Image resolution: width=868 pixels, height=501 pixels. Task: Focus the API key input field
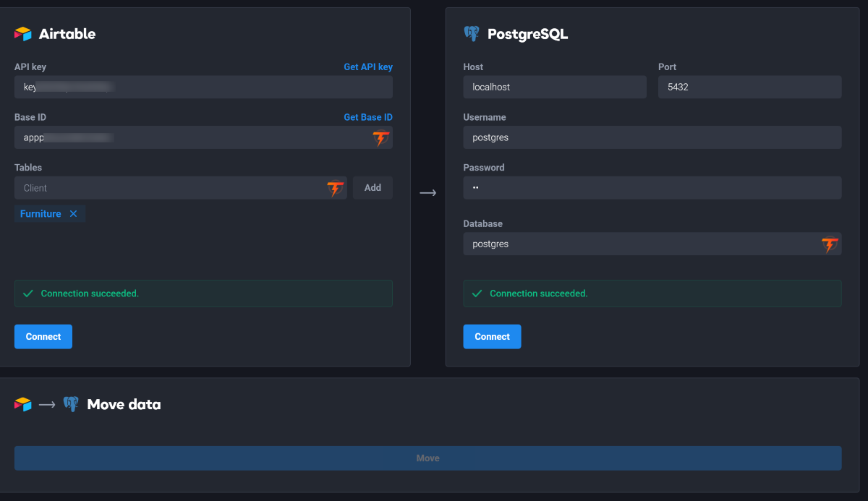[x=203, y=87]
